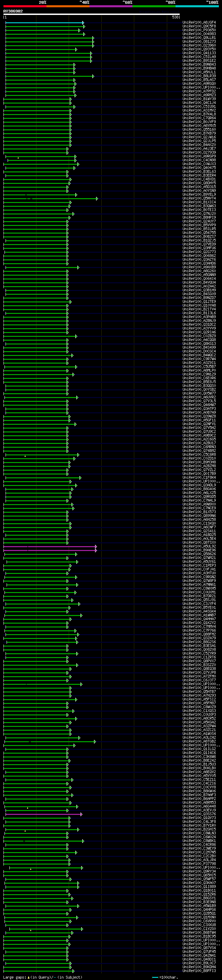Select the UniRef100_A3HTU0 label
Viewport: 222px width, 980px height.
tap(199, 573)
